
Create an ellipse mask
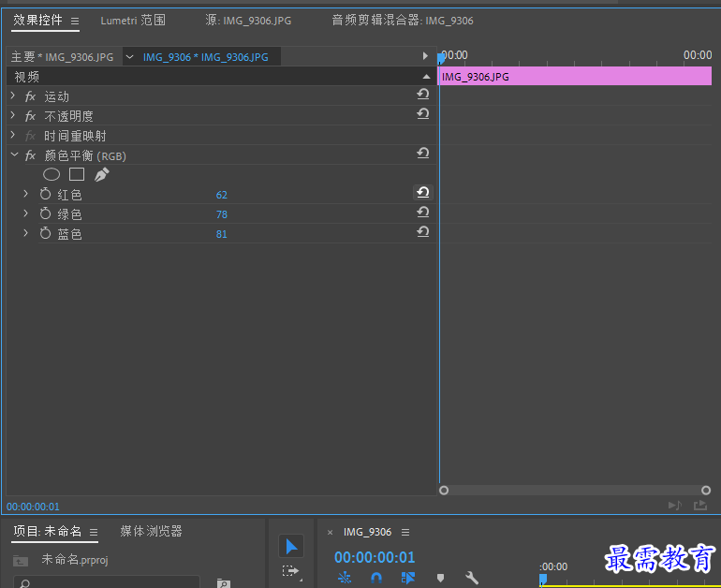(x=51, y=175)
